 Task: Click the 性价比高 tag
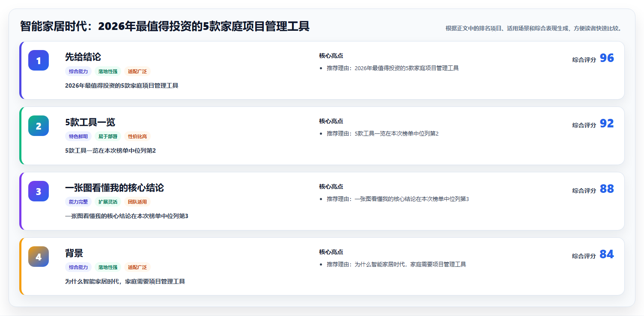pyautogui.click(x=137, y=136)
